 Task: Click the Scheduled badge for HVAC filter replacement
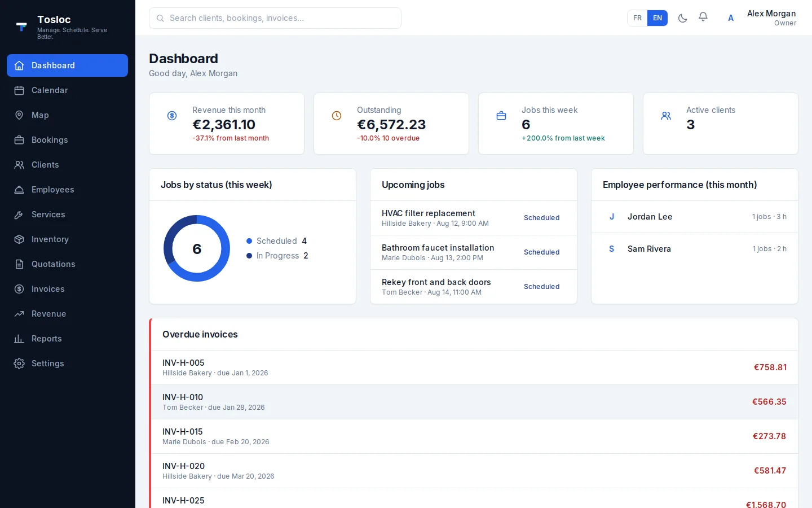[542, 218]
